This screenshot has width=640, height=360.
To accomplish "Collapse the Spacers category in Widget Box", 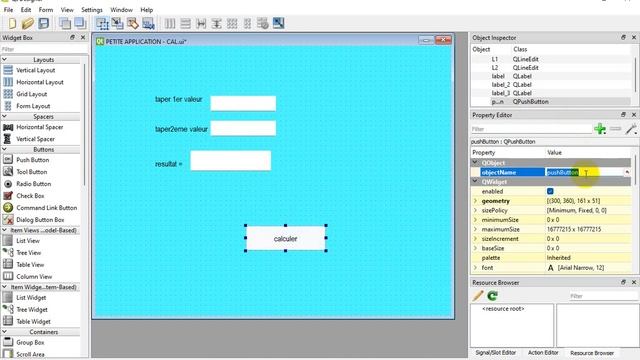I will pyautogui.click(x=4, y=116).
